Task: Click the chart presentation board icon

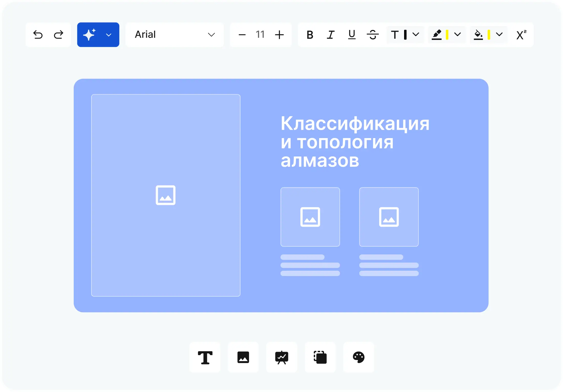Action: pos(282,357)
